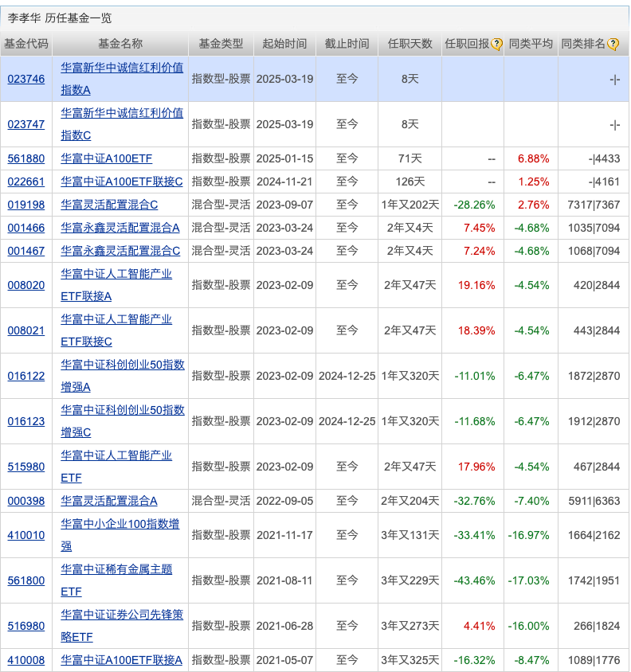631x672 pixels.
Task: Open 华富中证A100ETF fund name link
Action: (x=107, y=158)
